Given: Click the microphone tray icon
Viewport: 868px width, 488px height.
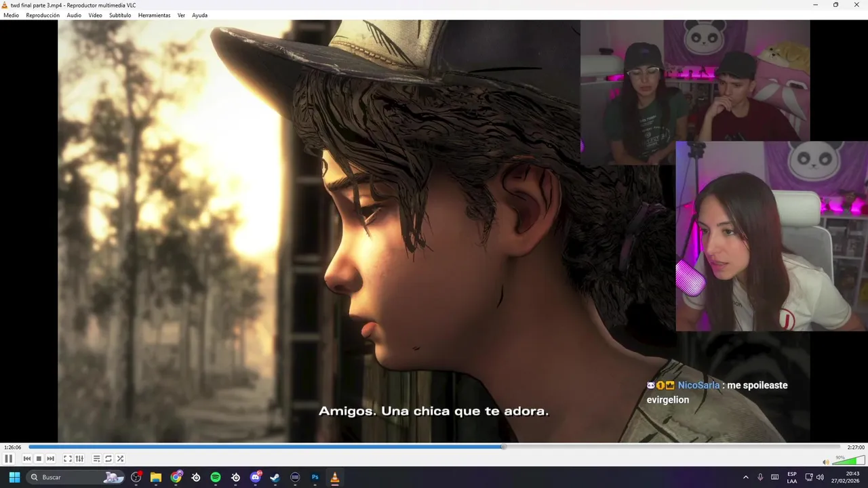Looking at the screenshot, I should [760, 477].
